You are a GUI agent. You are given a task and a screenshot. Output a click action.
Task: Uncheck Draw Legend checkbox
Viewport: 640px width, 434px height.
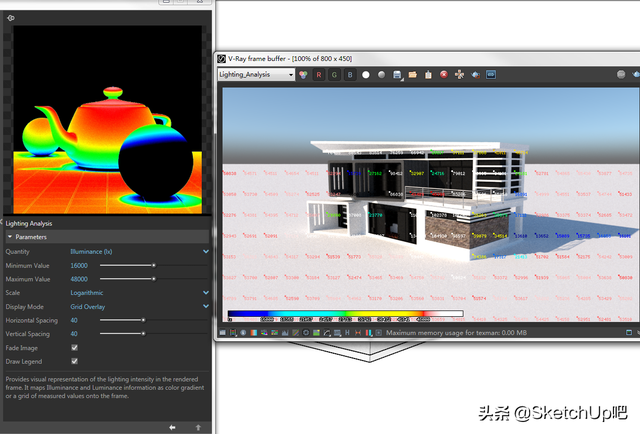coord(74,361)
